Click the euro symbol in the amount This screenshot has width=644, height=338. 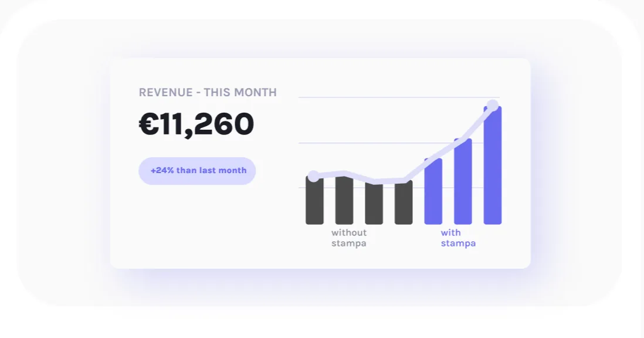(148, 124)
